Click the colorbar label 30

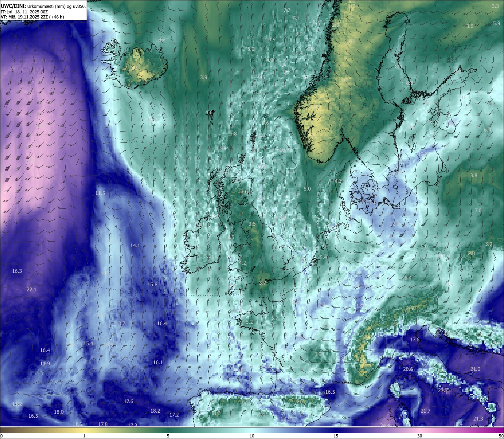coord(420,435)
